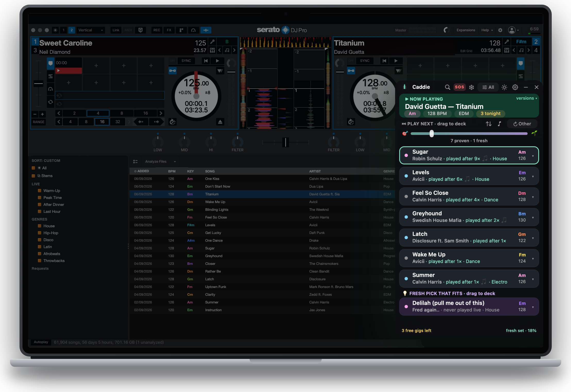This screenshot has width=571, height=392.
Task: Expand the versions dropdown in Now Playing
Action: coord(526,98)
